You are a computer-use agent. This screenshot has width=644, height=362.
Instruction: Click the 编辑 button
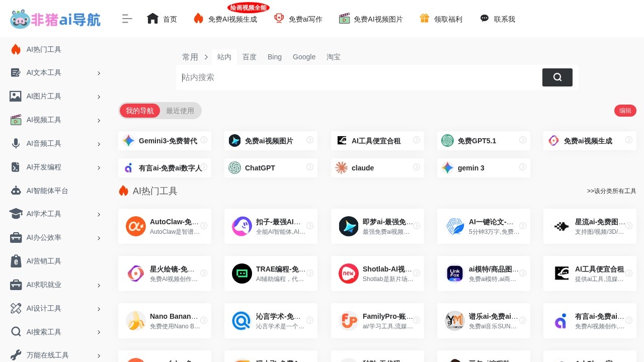625,111
